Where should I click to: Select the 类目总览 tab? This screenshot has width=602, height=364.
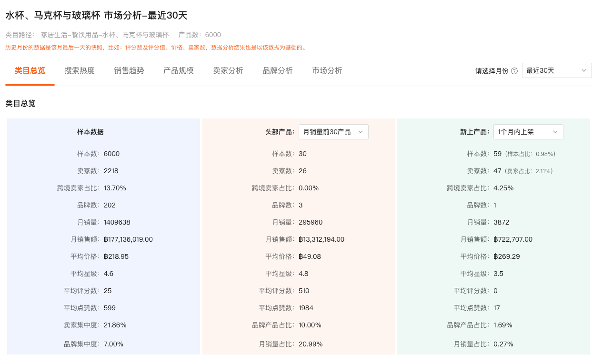pyautogui.click(x=30, y=71)
